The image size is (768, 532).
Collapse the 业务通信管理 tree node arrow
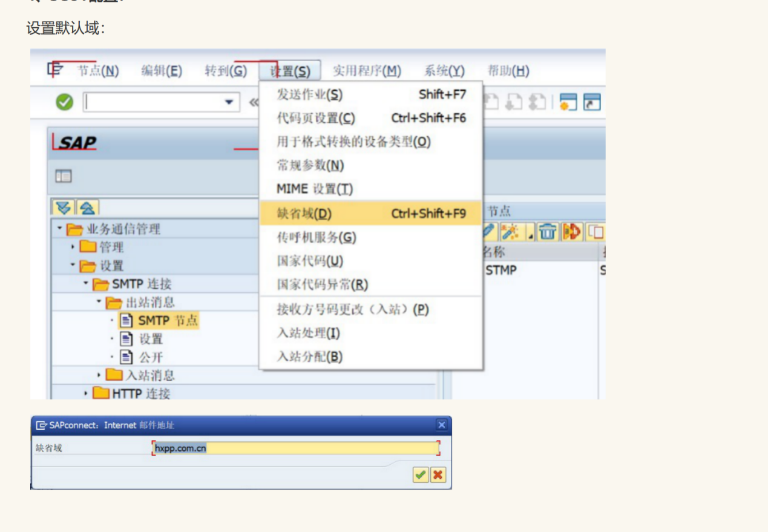click(59, 229)
